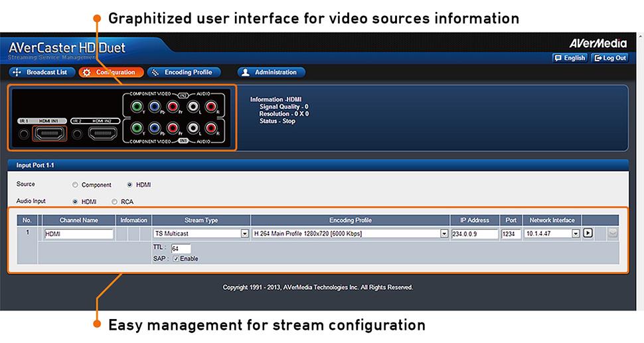Screen dimensions: 644x343
Task: Toggle the SAP Enable checkbox
Action: point(175,259)
